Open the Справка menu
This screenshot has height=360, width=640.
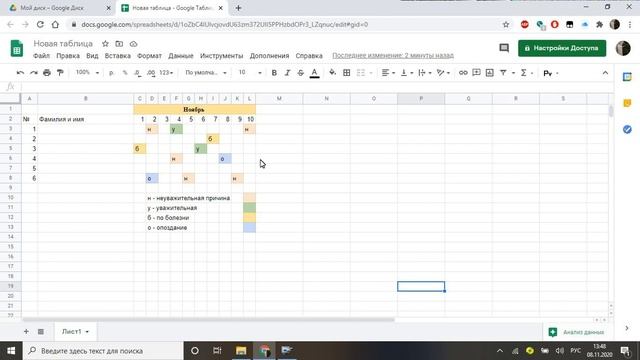pos(309,56)
